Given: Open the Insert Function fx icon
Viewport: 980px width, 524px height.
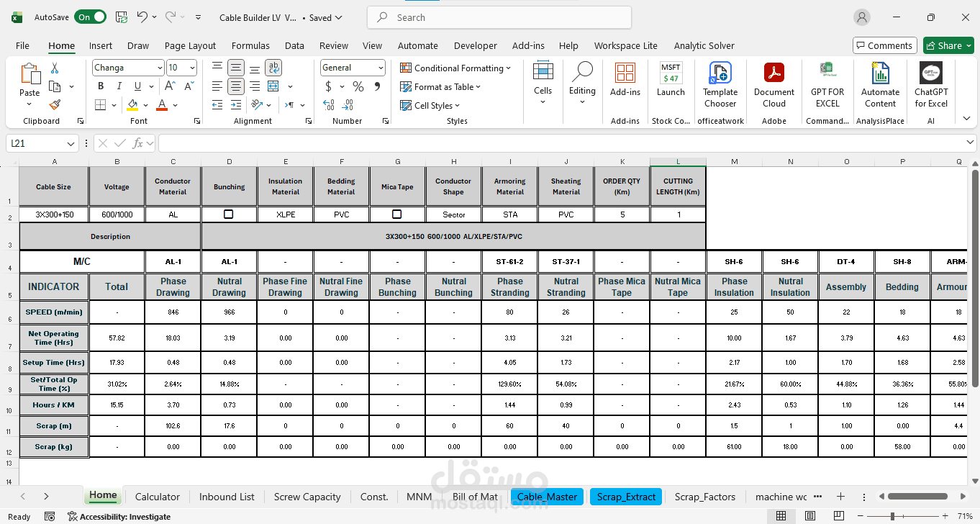Looking at the screenshot, I should pyautogui.click(x=138, y=143).
